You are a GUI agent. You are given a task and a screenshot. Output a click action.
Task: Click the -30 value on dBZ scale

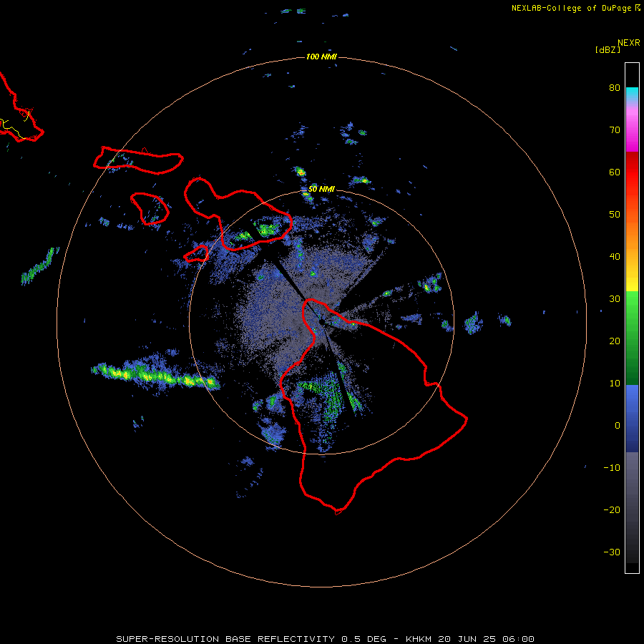pos(612,552)
